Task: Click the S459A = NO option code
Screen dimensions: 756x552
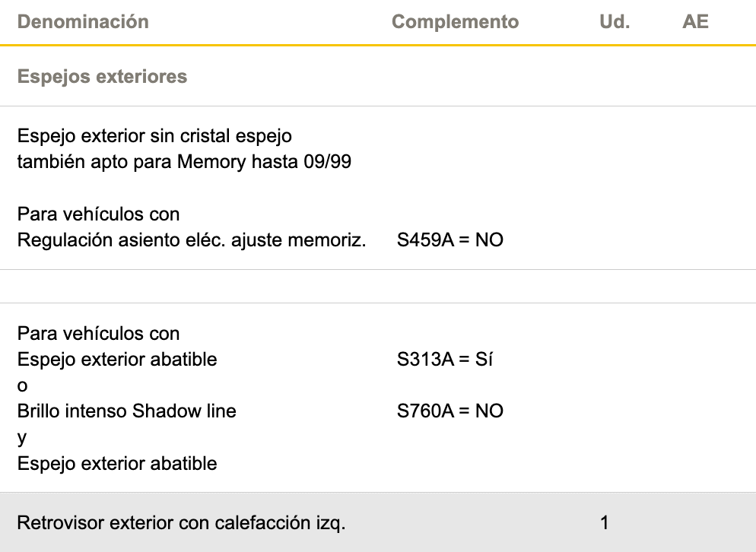Action: click(450, 240)
